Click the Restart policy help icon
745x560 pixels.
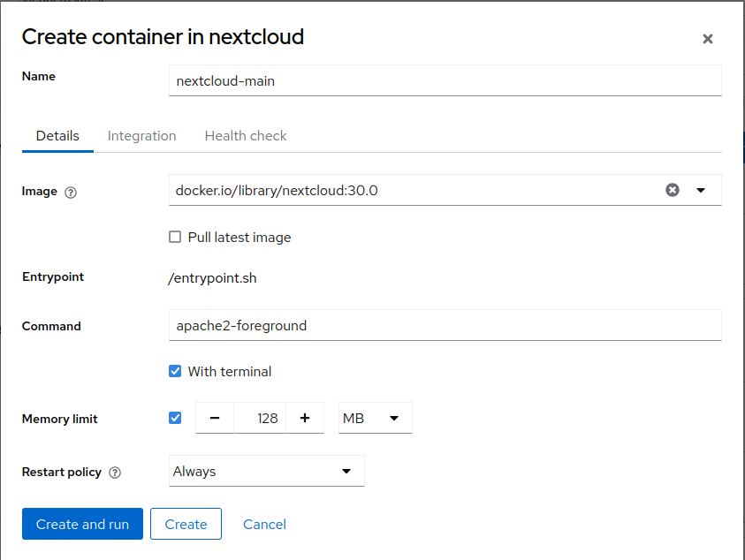coord(115,473)
